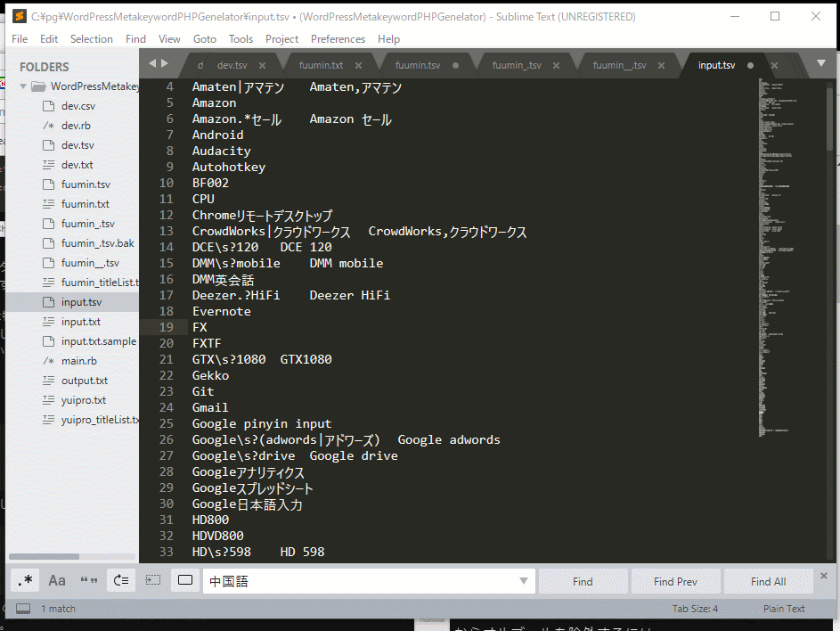Open the tab list dropdown arrow
Image resolution: width=840 pixels, height=631 pixels.
[x=821, y=63]
